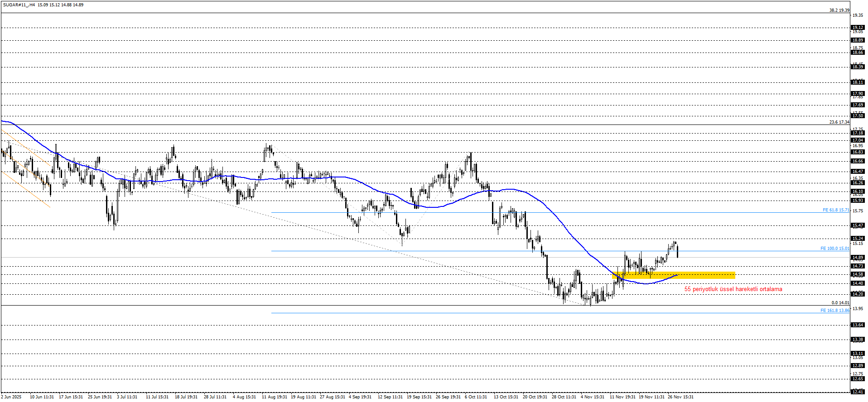Click the '12 Sep 11:31' time label
The width and height of the screenshot is (868, 402).
[x=390, y=397]
